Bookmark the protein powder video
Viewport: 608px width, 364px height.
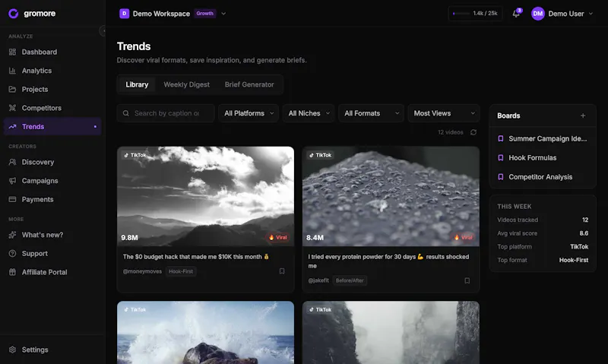[467, 280]
